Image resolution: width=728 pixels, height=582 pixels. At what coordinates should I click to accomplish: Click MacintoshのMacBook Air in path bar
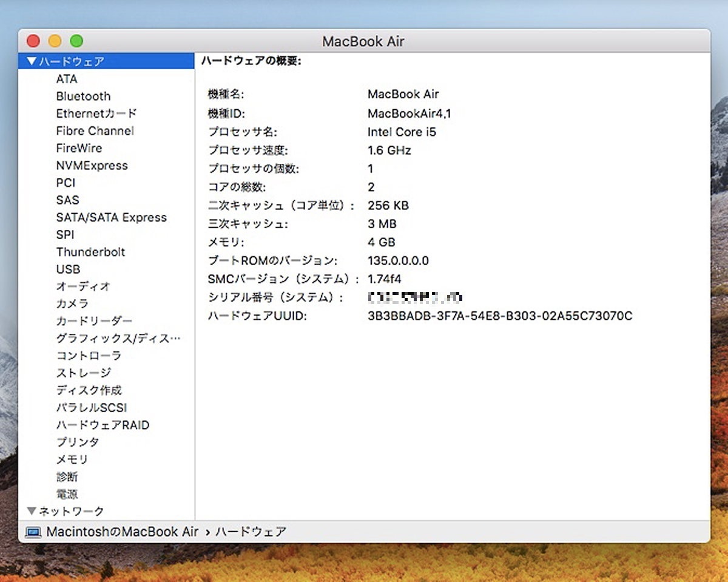pyautogui.click(x=122, y=532)
